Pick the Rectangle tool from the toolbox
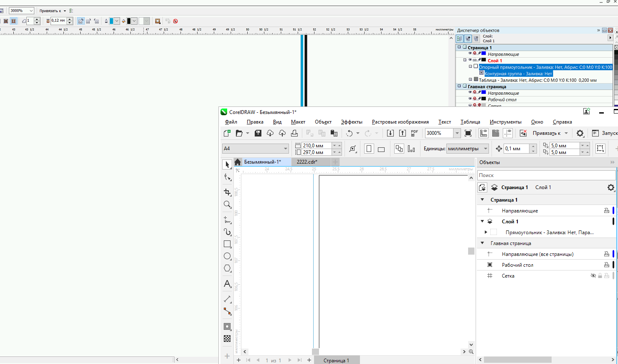 (227, 244)
